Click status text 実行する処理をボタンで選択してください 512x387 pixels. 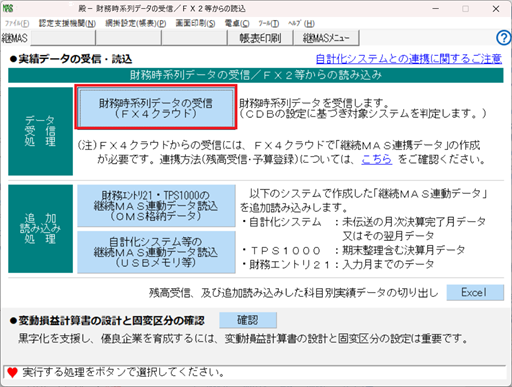tap(124, 372)
